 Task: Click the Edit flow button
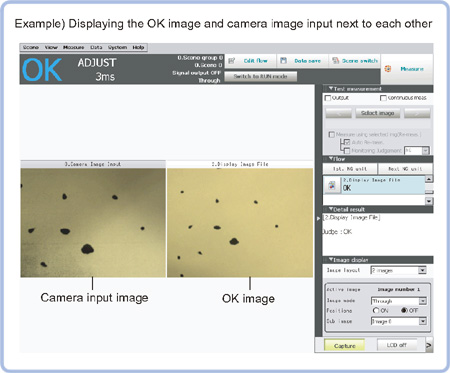click(x=250, y=61)
